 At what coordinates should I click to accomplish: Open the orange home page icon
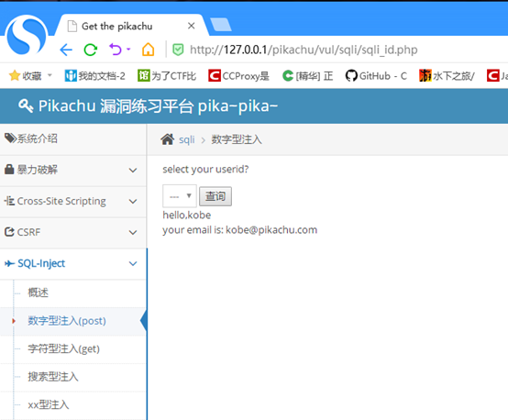(x=148, y=50)
